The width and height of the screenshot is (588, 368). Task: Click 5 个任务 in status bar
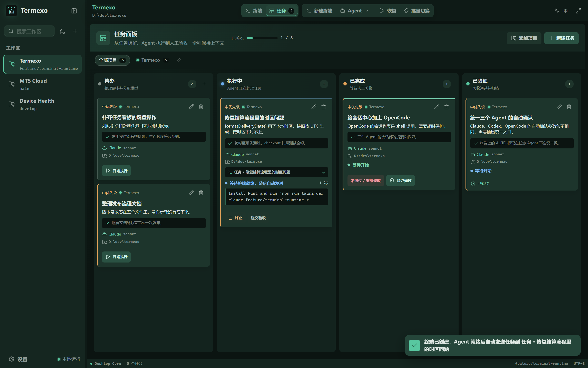tap(134, 364)
